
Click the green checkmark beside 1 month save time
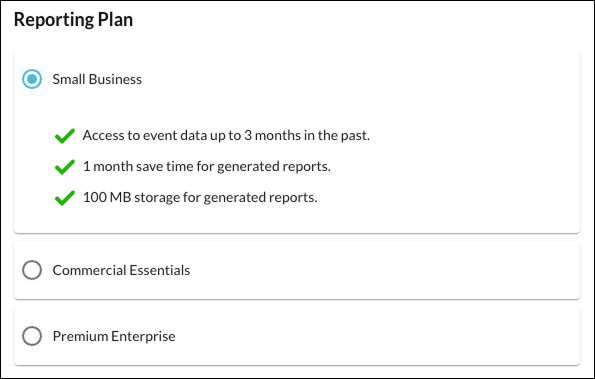pos(65,167)
